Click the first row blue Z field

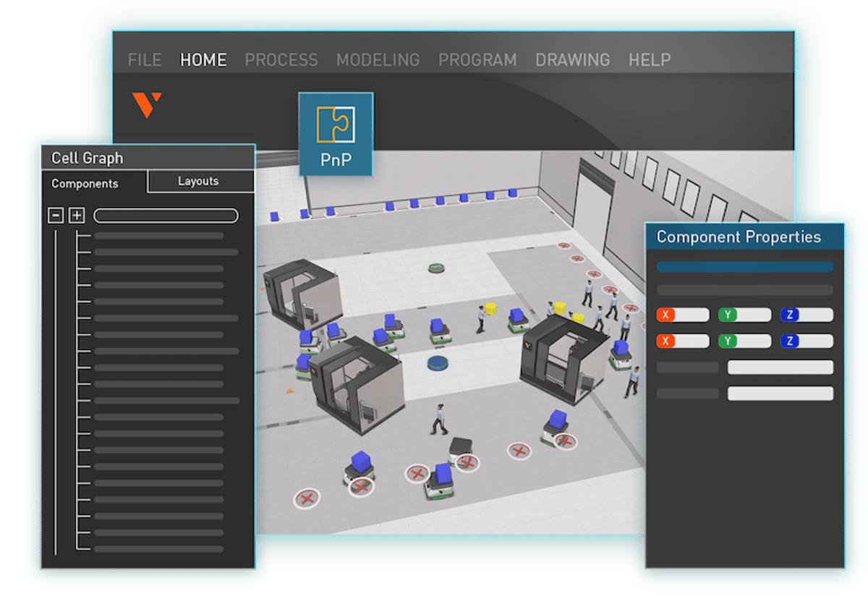tap(807, 315)
